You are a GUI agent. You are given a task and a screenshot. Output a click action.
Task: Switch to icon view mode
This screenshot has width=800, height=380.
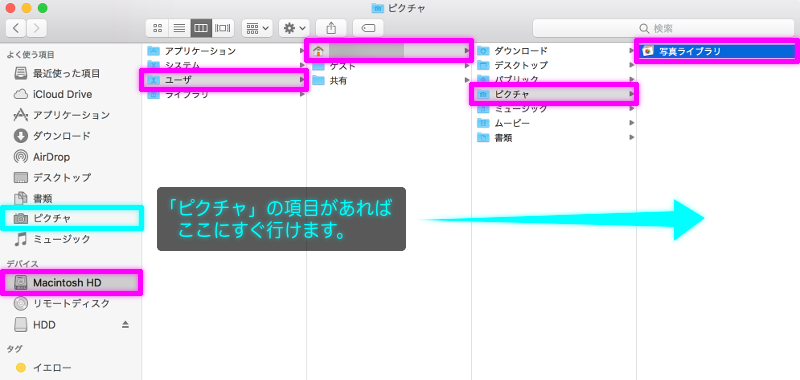point(157,28)
